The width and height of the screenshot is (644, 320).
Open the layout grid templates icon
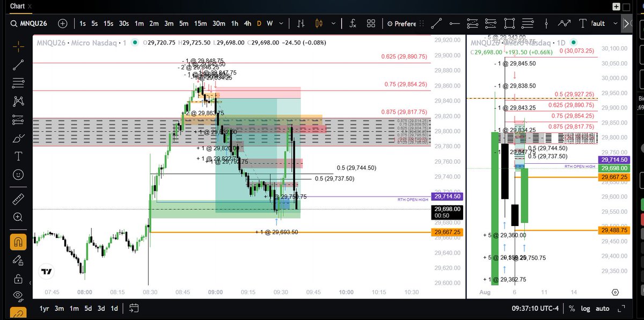[x=371, y=24]
